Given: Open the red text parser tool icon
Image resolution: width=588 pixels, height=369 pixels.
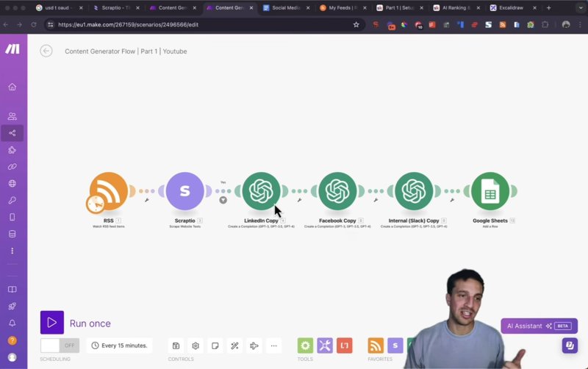Looking at the screenshot, I should pyautogui.click(x=344, y=345).
